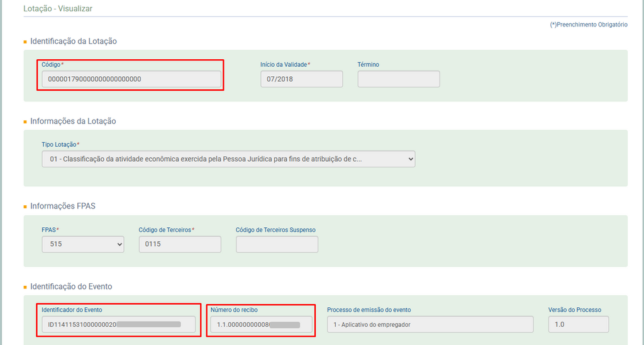Select the Início da Validade field
This screenshot has height=345, width=644.
(x=301, y=79)
